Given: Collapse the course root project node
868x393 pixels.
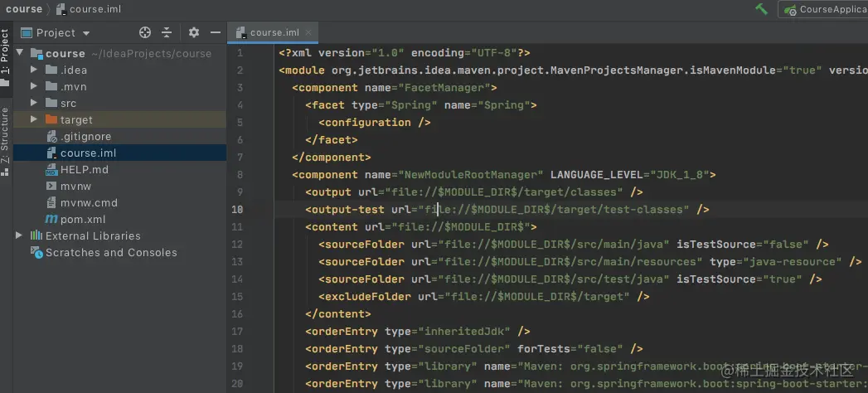Looking at the screenshot, I should click(20, 53).
